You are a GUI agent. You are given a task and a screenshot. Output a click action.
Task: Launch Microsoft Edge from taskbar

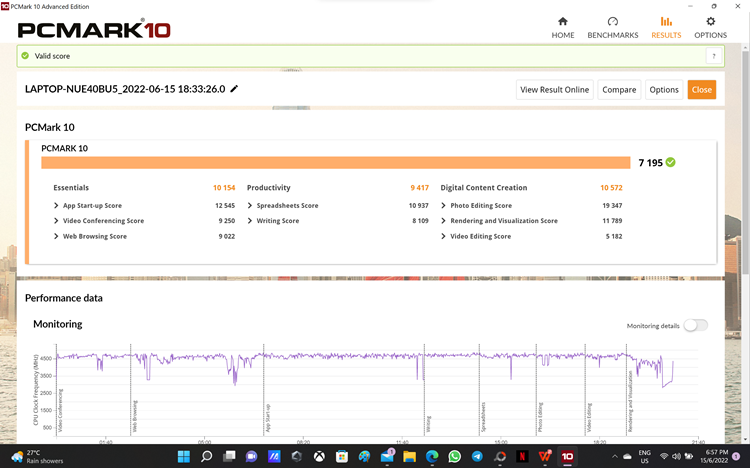(432, 456)
